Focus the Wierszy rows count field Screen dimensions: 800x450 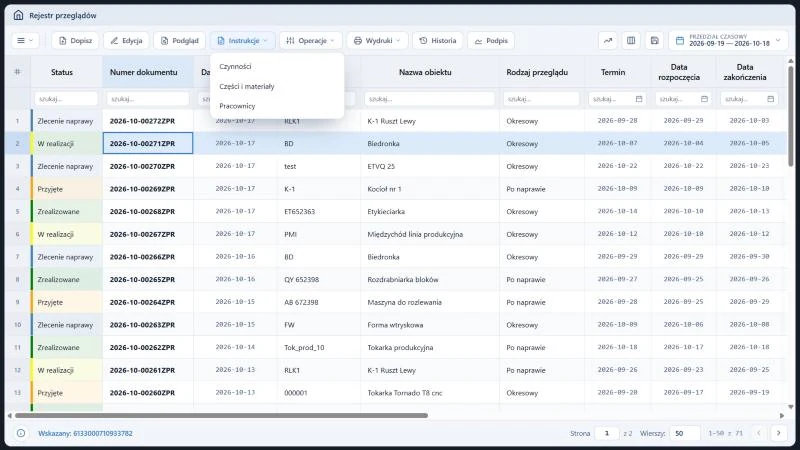point(685,433)
